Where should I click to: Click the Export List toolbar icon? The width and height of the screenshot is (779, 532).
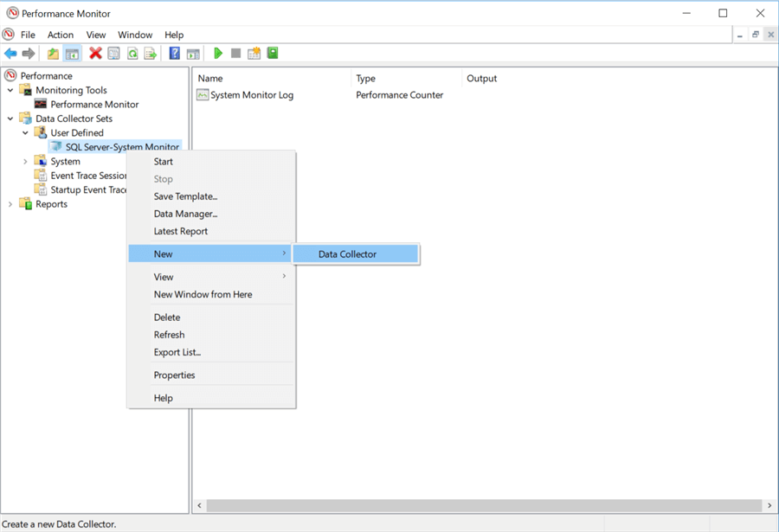(151, 54)
